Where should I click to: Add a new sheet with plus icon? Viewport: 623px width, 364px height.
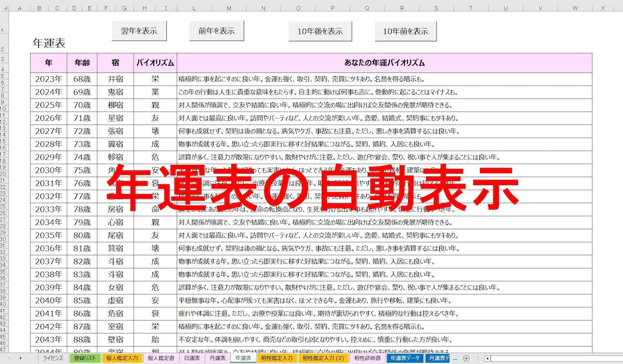[466, 358]
